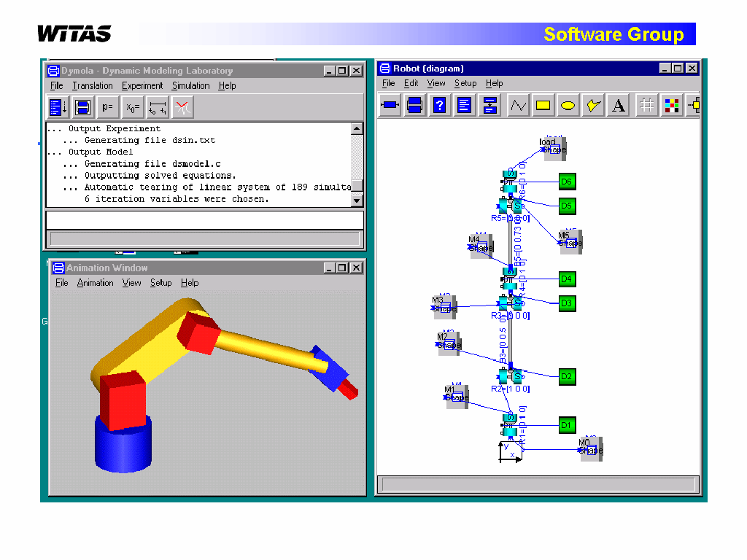Click the Dymola command input field
The width and height of the screenshot is (747, 560).
204,220
